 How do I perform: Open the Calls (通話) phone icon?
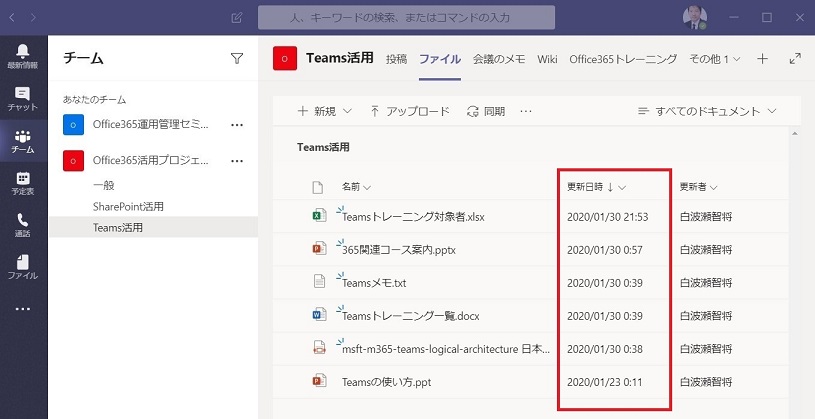point(22,220)
